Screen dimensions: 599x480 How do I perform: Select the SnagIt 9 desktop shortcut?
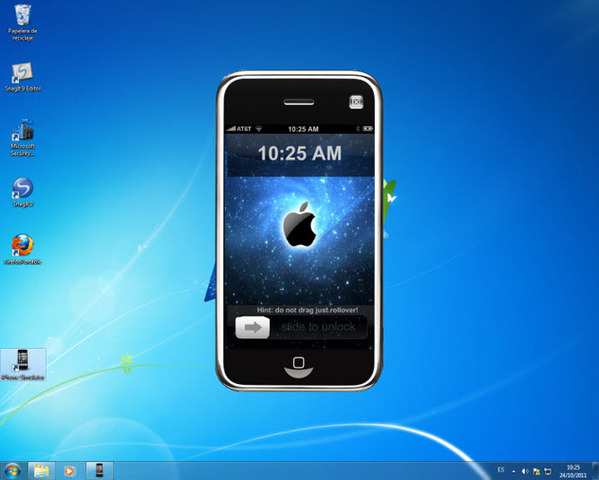point(23,192)
